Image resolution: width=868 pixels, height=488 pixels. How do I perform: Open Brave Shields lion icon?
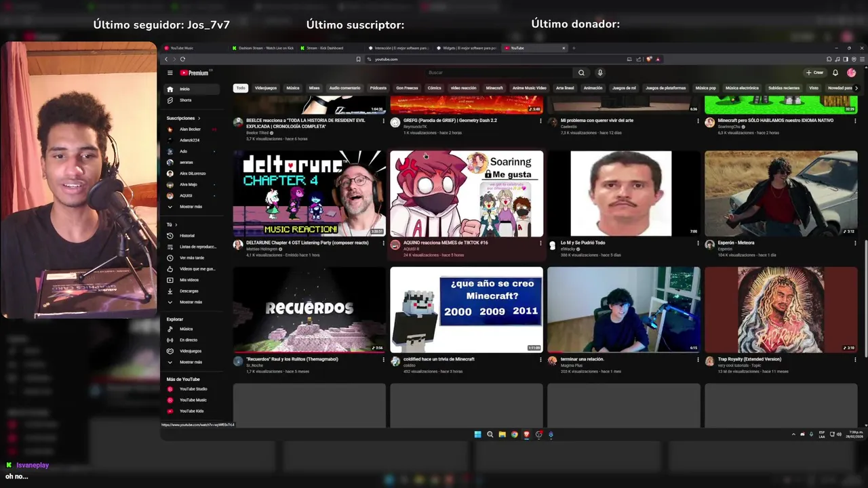650,59
